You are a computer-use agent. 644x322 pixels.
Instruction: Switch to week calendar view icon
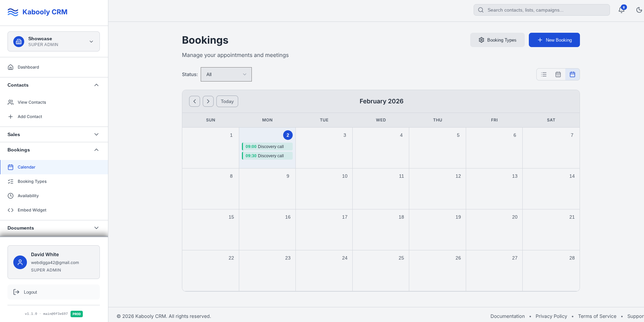(x=558, y=74)
